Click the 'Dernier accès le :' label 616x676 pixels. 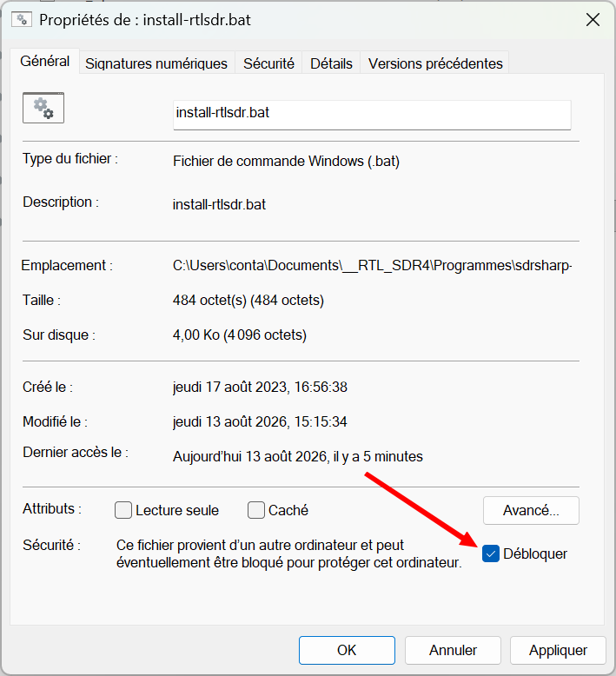click(x=76, y=452)
